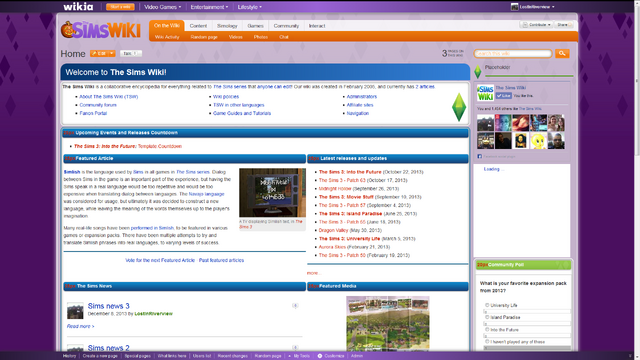Open Videos in orange bar
640x360 pixels.
click(236, 37)
